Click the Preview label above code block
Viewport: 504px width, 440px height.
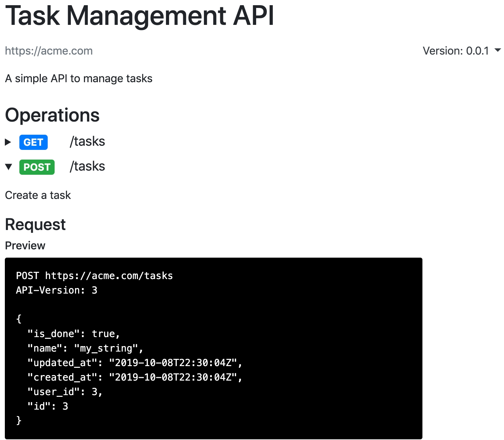coord(25,246)
